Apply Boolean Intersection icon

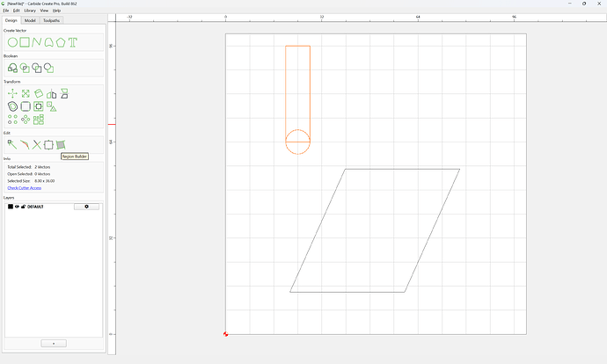click(x=25, y=68)
